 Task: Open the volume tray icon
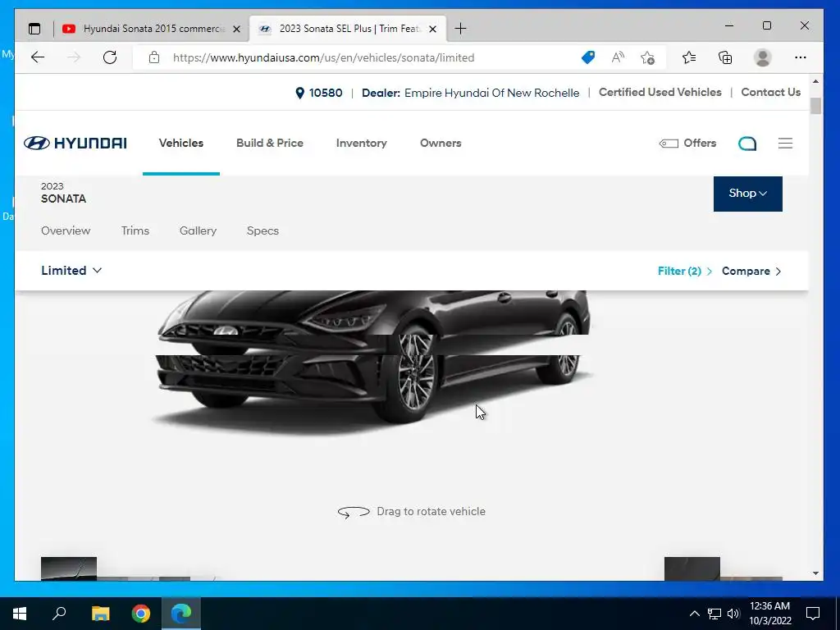tap(733, 614)
